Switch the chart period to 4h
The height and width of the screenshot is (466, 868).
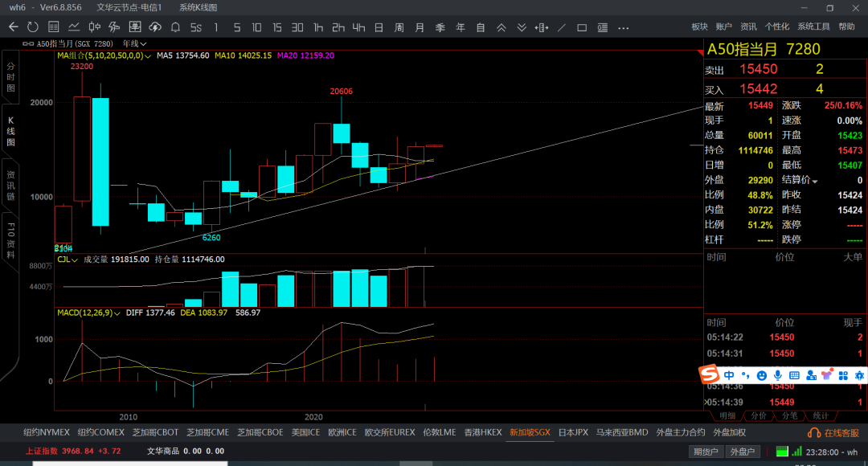pyautogui.click(x=358, y=27)
